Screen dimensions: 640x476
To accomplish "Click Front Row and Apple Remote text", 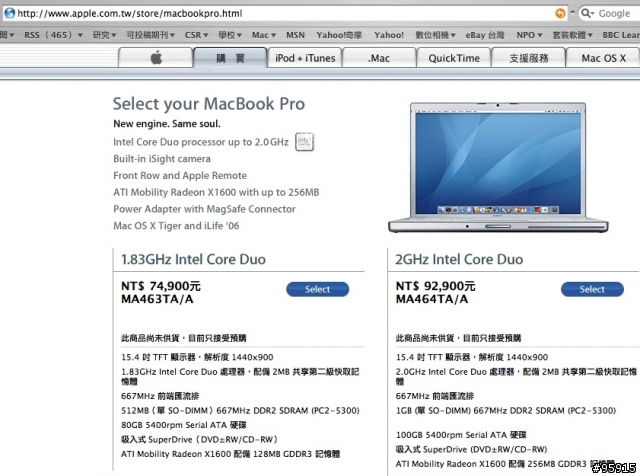I will click(x=180, y=176).
